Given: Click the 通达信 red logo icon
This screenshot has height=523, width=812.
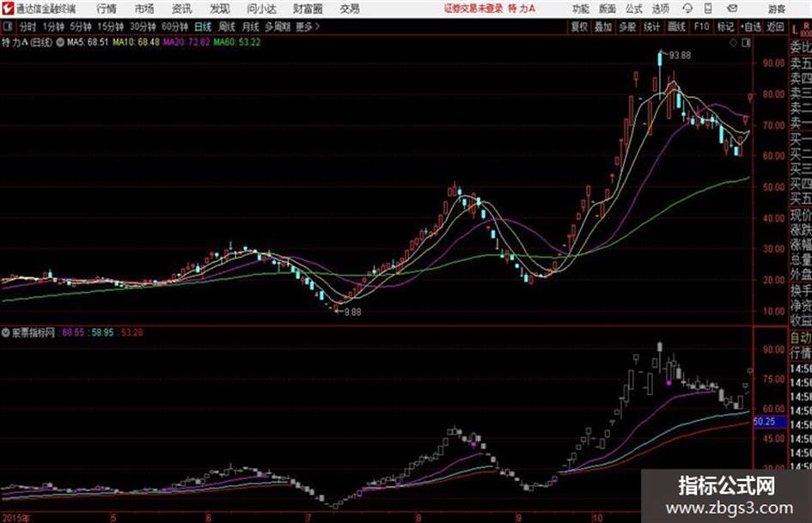Looking at the screenshot, I should pos(8,9).
